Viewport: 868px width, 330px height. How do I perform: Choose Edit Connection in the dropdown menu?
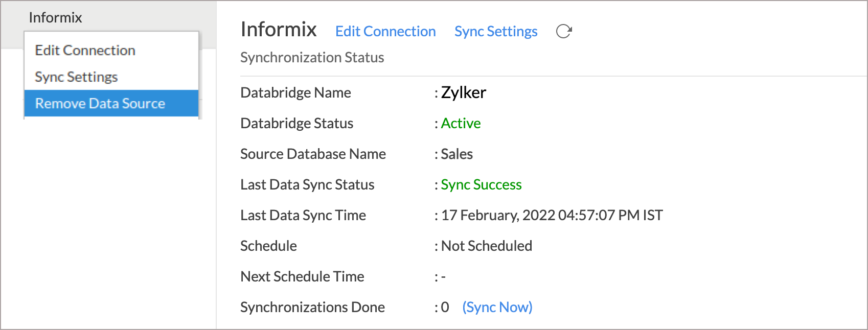(111, 50)
